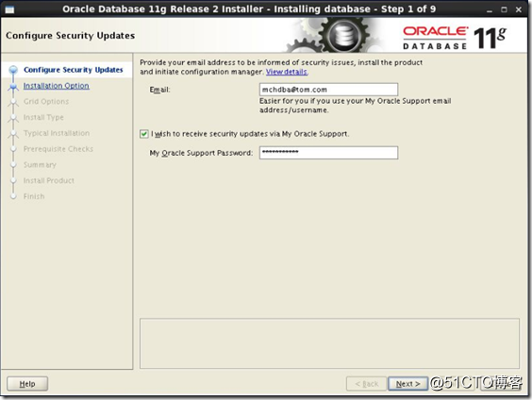
Task: Click the Next button
Action: coord(407,384)
